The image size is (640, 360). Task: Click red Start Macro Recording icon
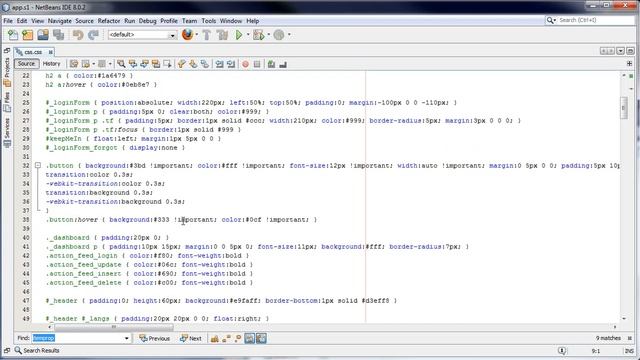pos(245,64)
